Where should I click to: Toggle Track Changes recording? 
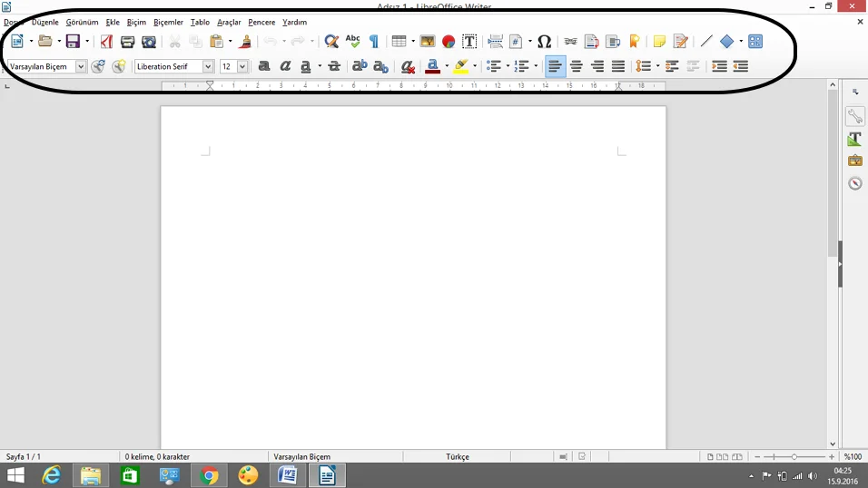[680, 42]
